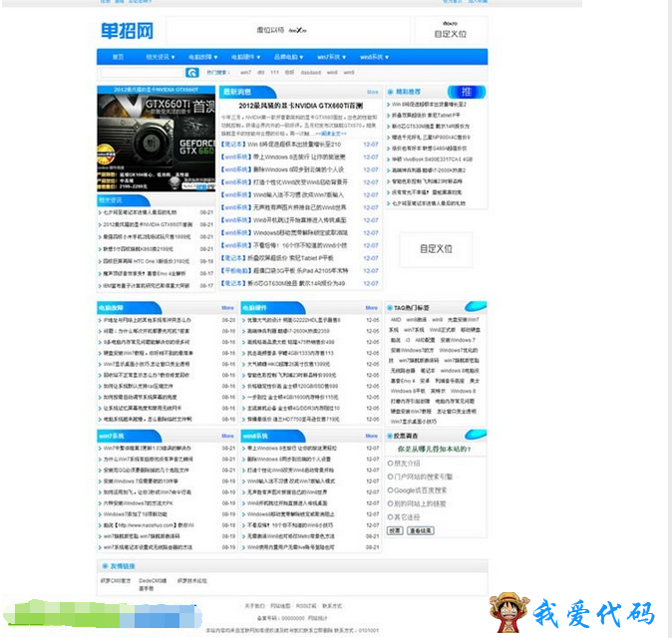The height and width of the screenshot is (638, 672).
Task: Open More link in 最新消息 section
Action: click(373, 92)
